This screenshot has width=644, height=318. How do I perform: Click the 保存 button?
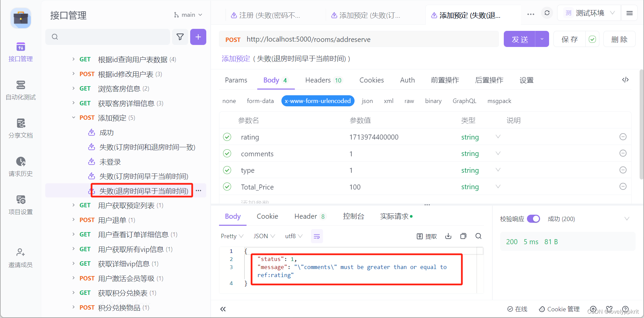click(569, 39)
